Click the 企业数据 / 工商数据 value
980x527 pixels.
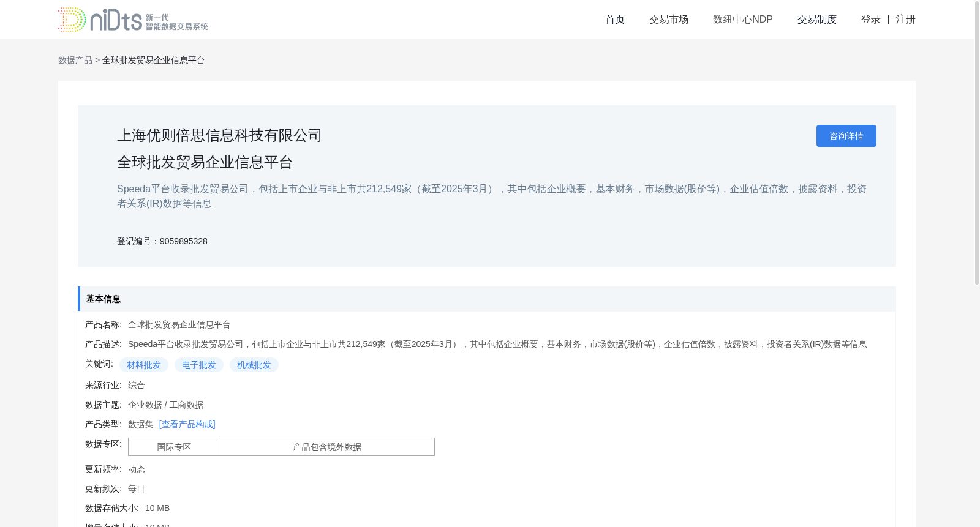click(165, 405)
